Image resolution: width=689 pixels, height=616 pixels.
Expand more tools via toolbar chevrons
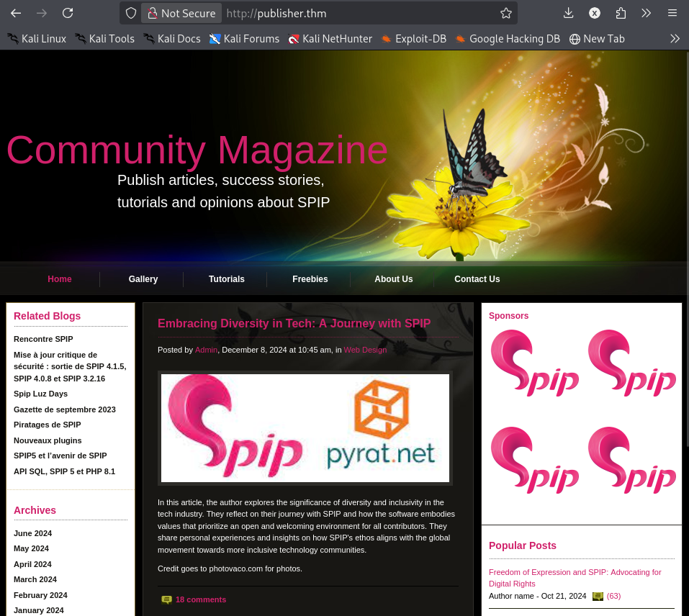pos(646,13)
